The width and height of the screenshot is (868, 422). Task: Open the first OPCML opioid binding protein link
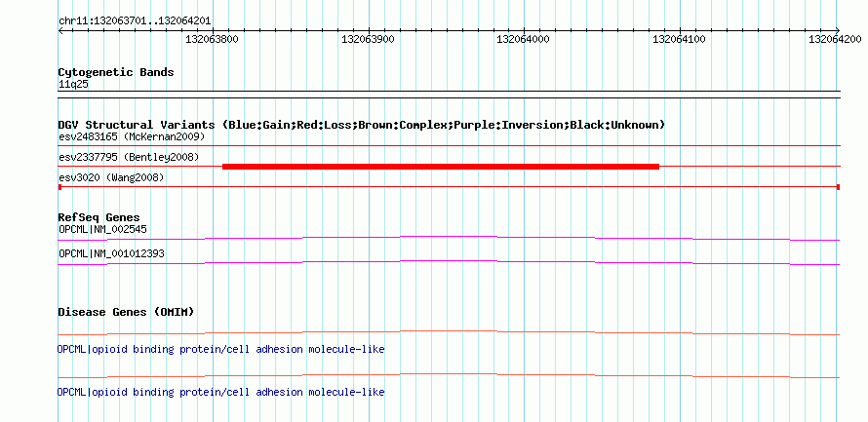pos(220,350)
